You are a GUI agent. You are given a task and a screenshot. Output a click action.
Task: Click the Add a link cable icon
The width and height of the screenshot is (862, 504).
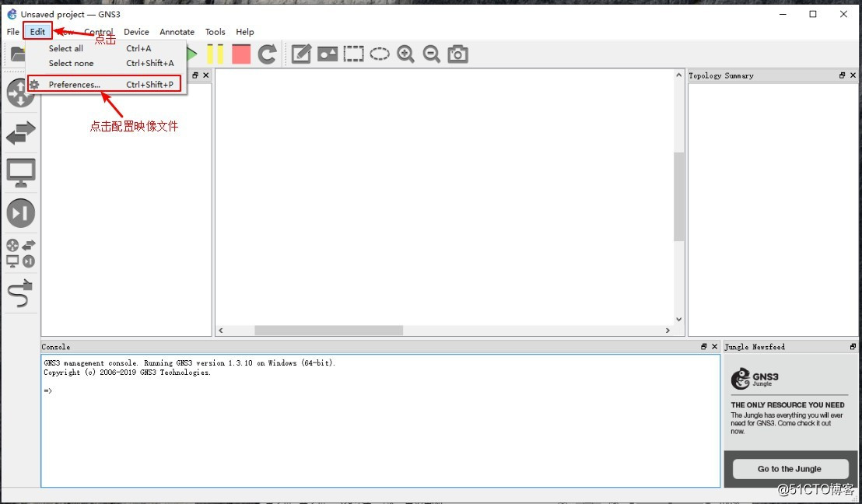tap(21, 293)
